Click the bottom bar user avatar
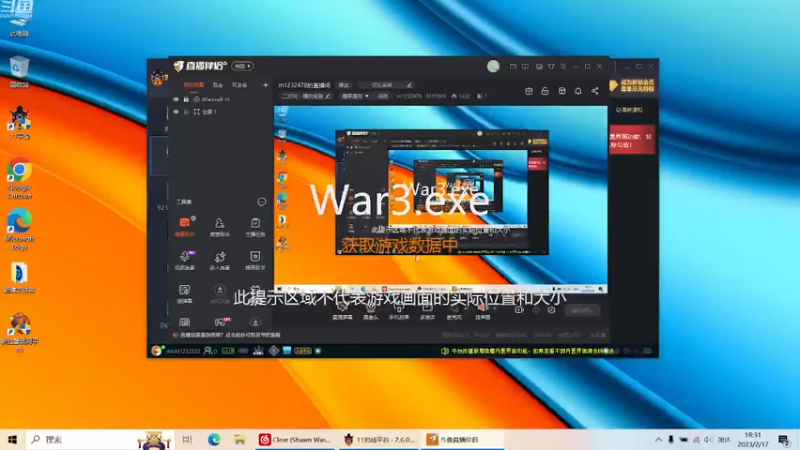The height and width of the screenshot is (450, 800). tap(157, 351)
